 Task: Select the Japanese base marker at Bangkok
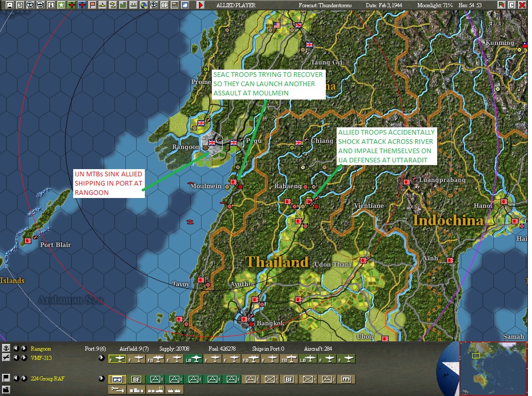click(244, 319)
